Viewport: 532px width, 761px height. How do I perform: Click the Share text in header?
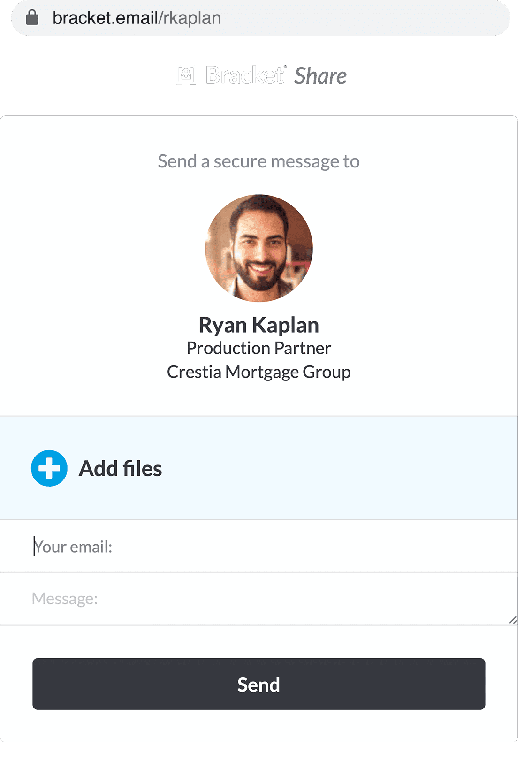320,76
